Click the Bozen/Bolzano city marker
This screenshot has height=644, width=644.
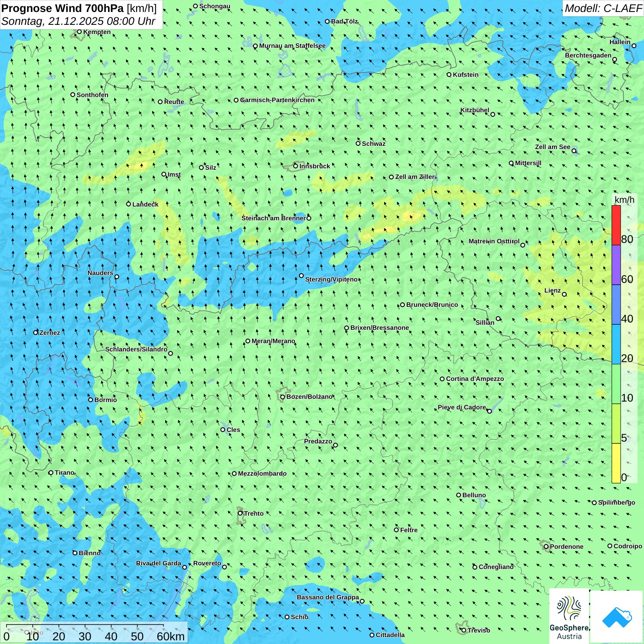pos(282,397)
